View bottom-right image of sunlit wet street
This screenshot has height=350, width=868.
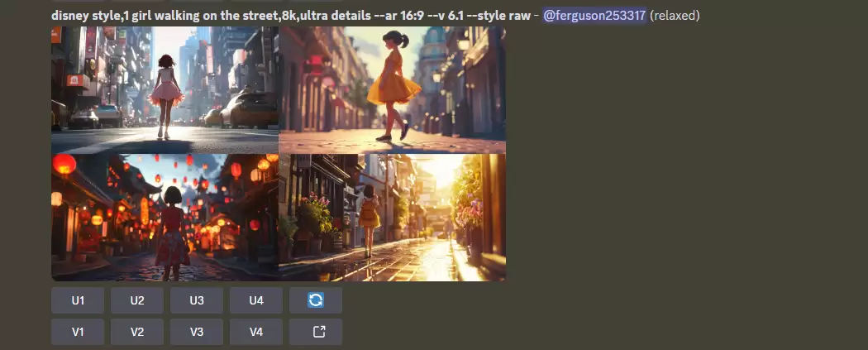[x=392, y=218]
